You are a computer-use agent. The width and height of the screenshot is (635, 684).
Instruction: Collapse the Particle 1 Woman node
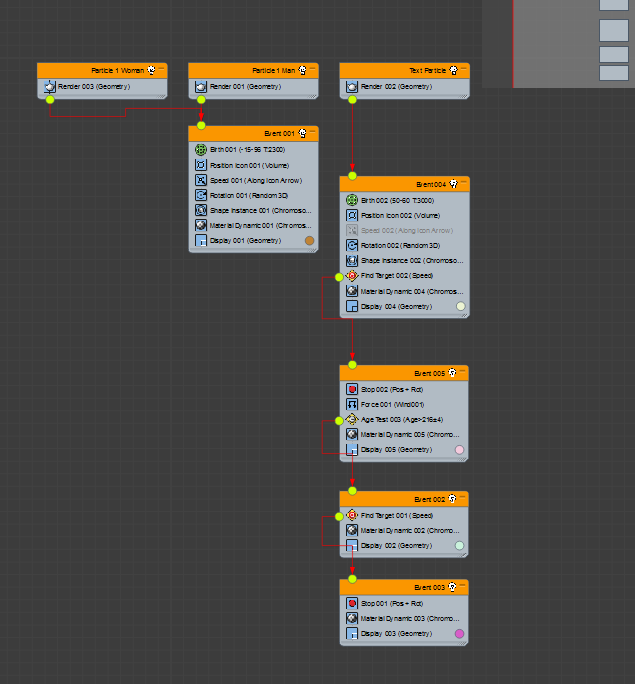[161, 68]
